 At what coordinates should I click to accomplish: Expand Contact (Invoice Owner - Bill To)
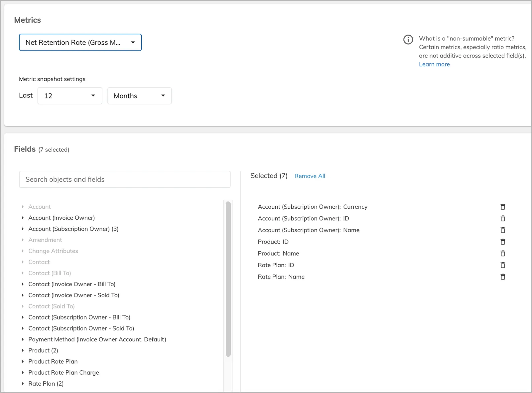(23, 284)
